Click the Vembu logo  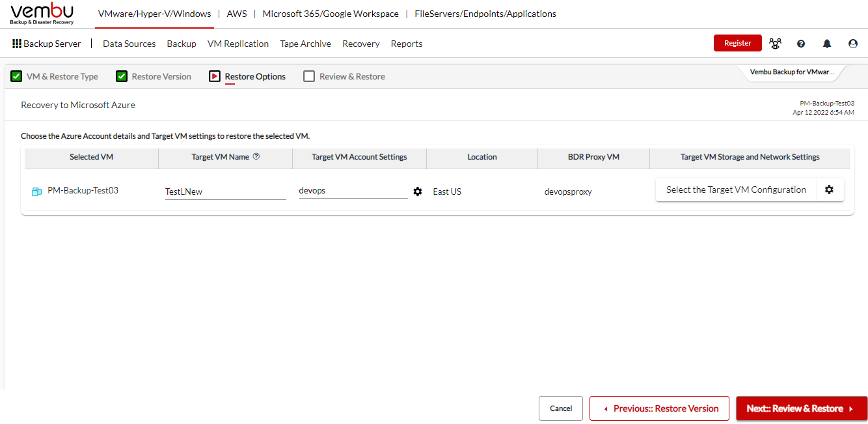click(42, 14)
